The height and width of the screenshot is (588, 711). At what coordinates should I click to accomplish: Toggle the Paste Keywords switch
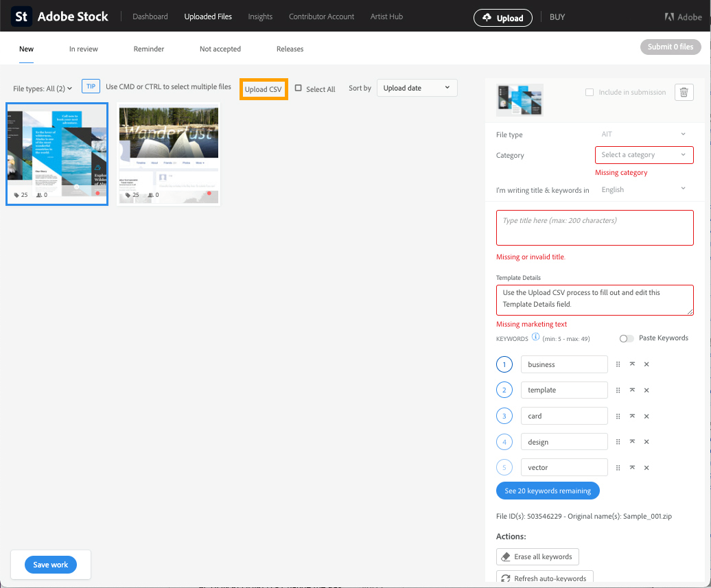(626, 338)
